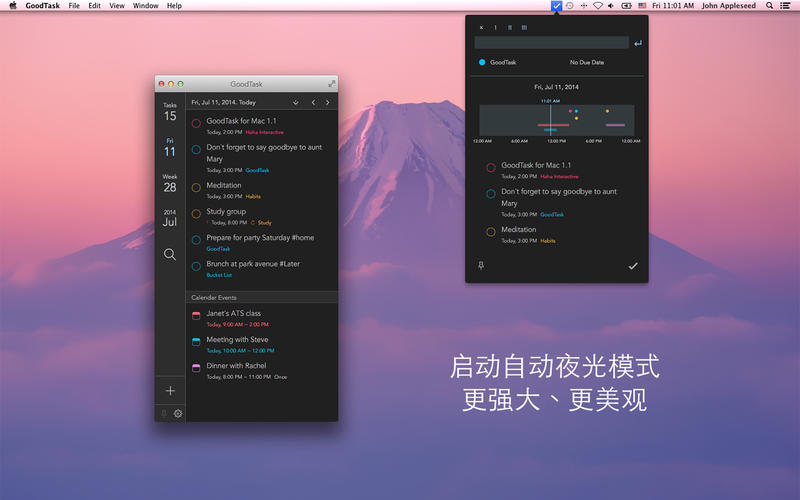Switch to Week 28 view
Image resolution: width=800 pixels, height=500 pixels.
170,184
